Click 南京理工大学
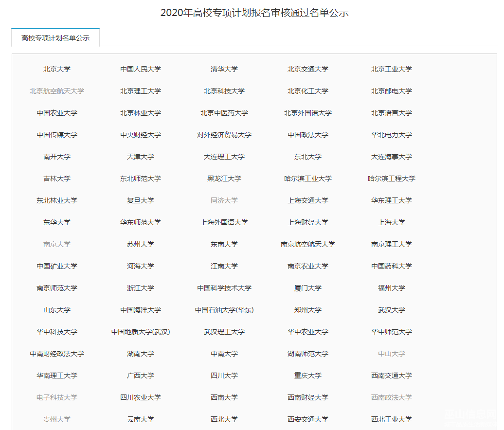Image resolution: width=504 pixels, height=430 pixels. click(x=391, y=244)
